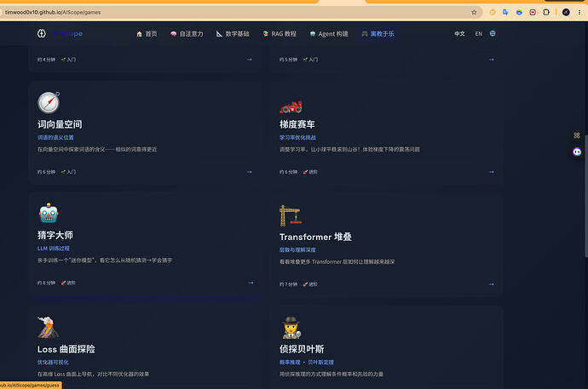Click the arrow on the Transformer 堆叠 card
The height and width of the screenshot is (389, 588).
(491, 284)
